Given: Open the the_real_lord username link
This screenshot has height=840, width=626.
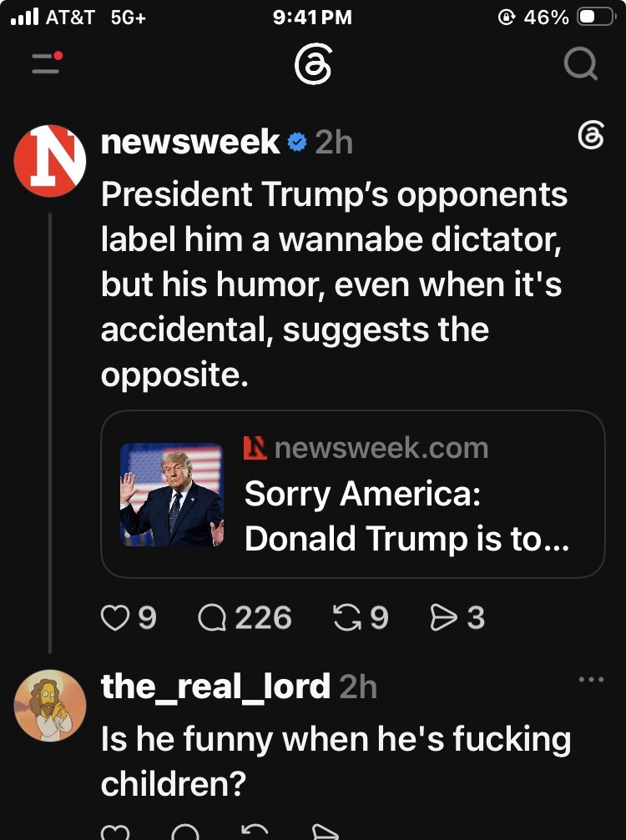Looking at the screenshot, I should click(x=215, y=687).
